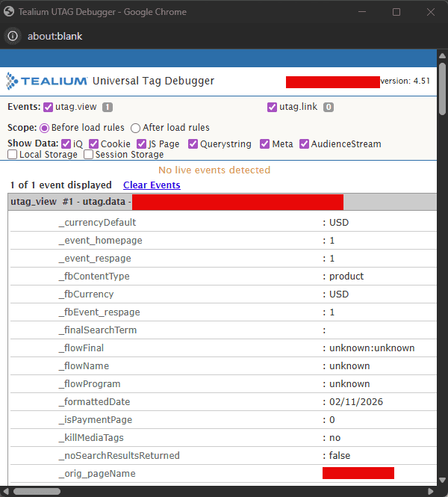Screen dimensions: 448x497
Task: Click the Chrome globe icon in title bar
Action: [x=9, y=12]
